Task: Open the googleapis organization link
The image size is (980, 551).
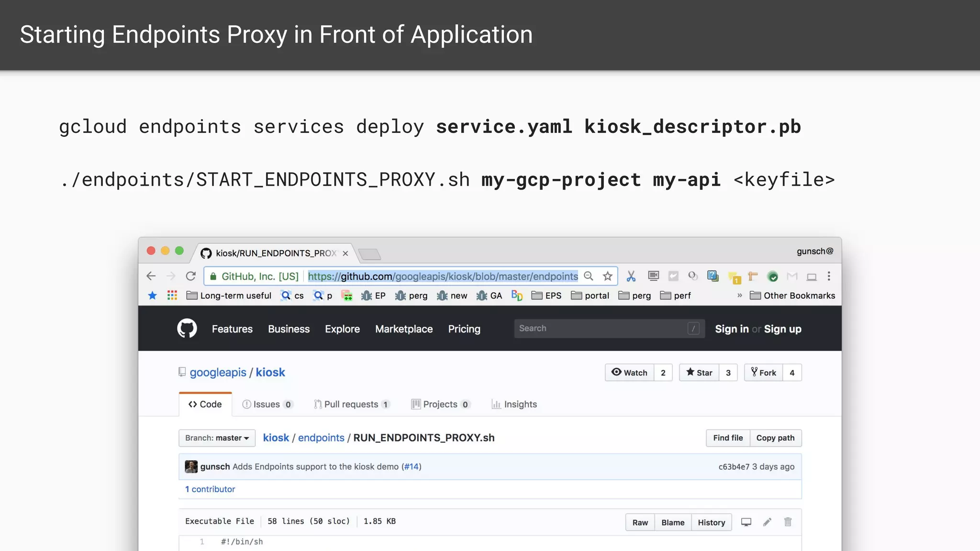Action: click(218, 373)
